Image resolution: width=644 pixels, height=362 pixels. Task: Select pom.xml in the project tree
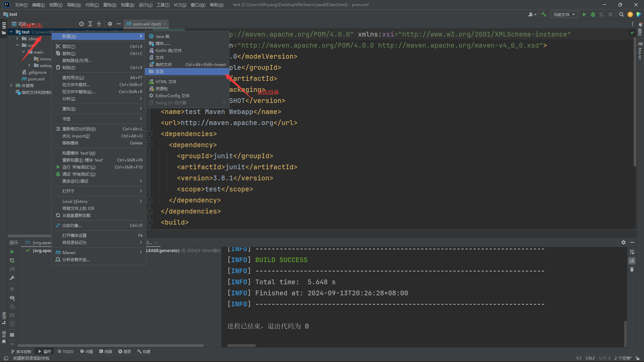click(x=33, y=79)
